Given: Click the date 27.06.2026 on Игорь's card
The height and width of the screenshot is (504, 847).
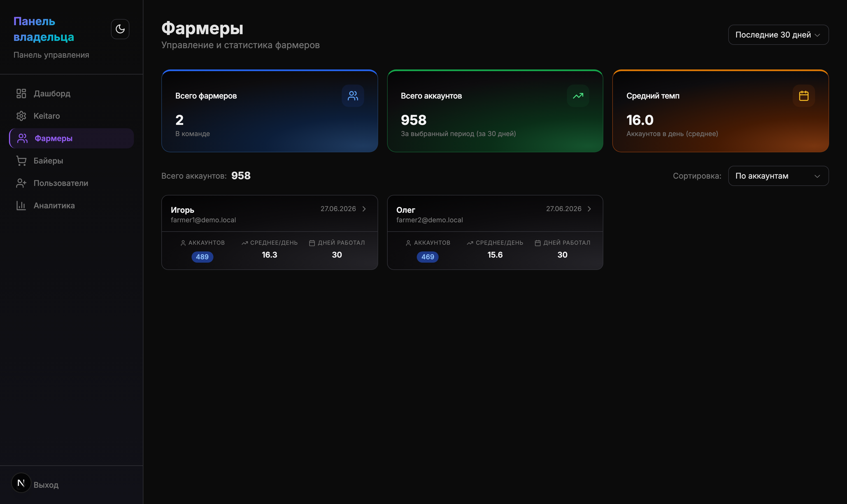Looking at the screenshot, I should point(338,209).
